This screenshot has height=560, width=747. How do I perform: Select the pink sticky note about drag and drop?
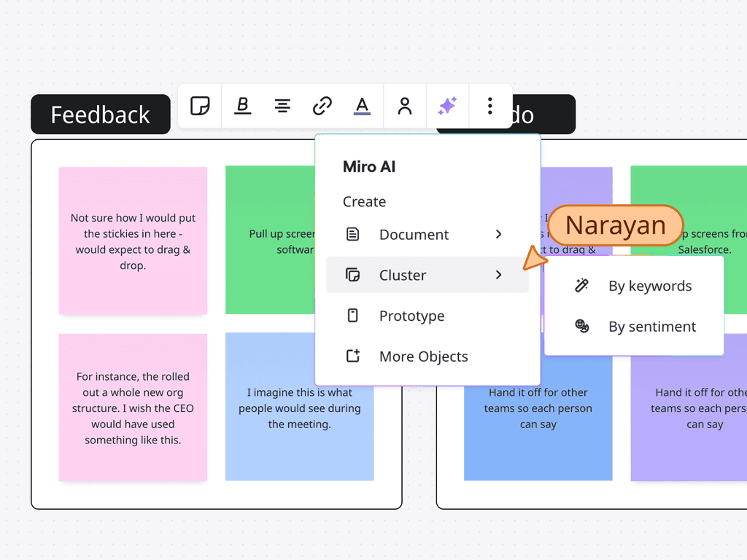pos(133,240)
